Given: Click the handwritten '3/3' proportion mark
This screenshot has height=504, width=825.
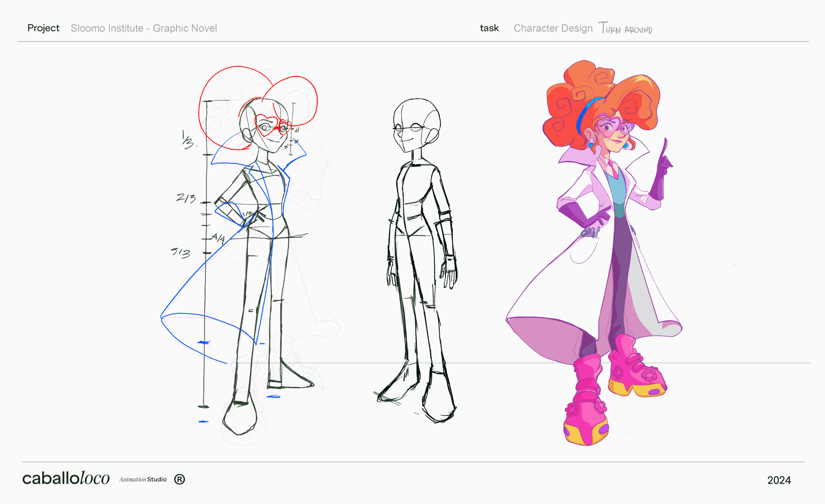Looking at the screenshot, I should (x=181, y=252).
